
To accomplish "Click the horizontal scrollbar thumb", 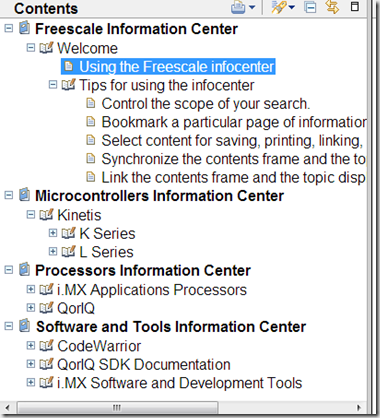I will click(x=117, y=408).
